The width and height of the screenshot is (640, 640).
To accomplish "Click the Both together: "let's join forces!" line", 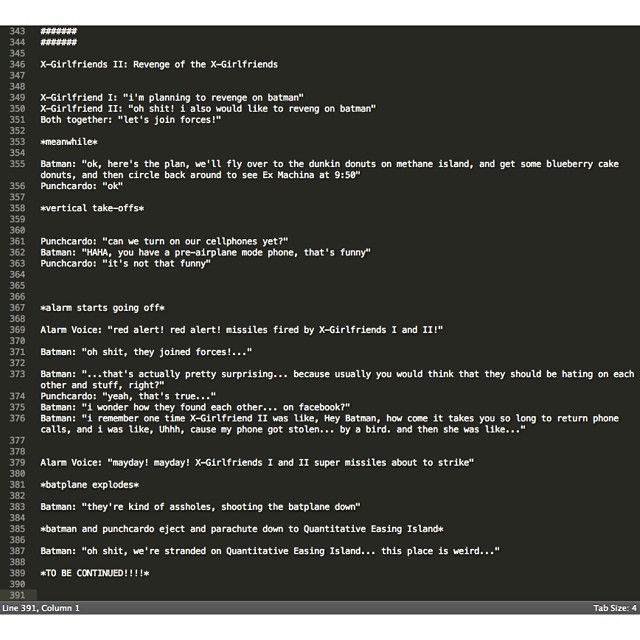I will [x=130, y=119].
